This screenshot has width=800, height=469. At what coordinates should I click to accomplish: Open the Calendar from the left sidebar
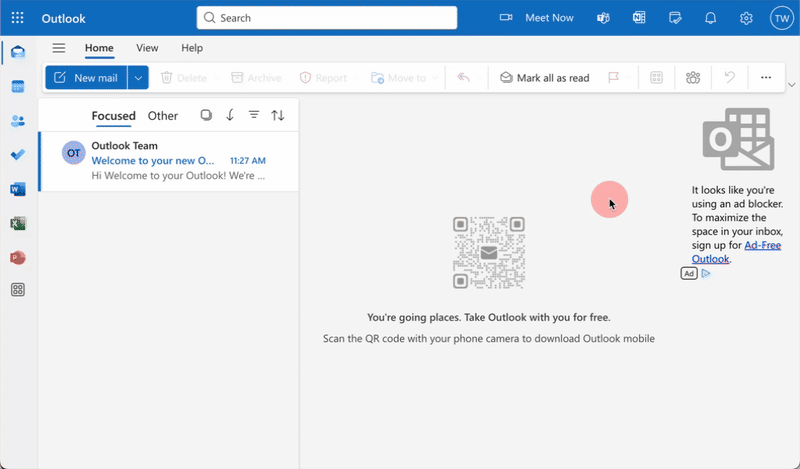pyautogui.click(x=18, y=87)
